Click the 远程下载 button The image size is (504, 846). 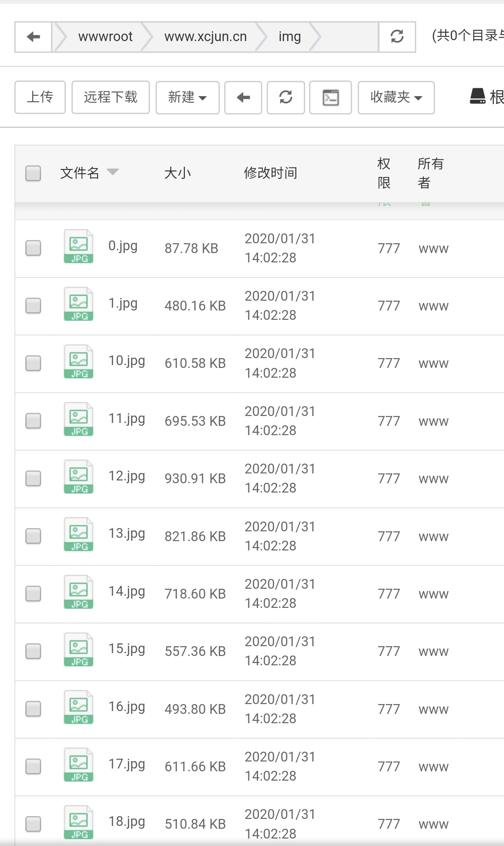tap(111, 97)
